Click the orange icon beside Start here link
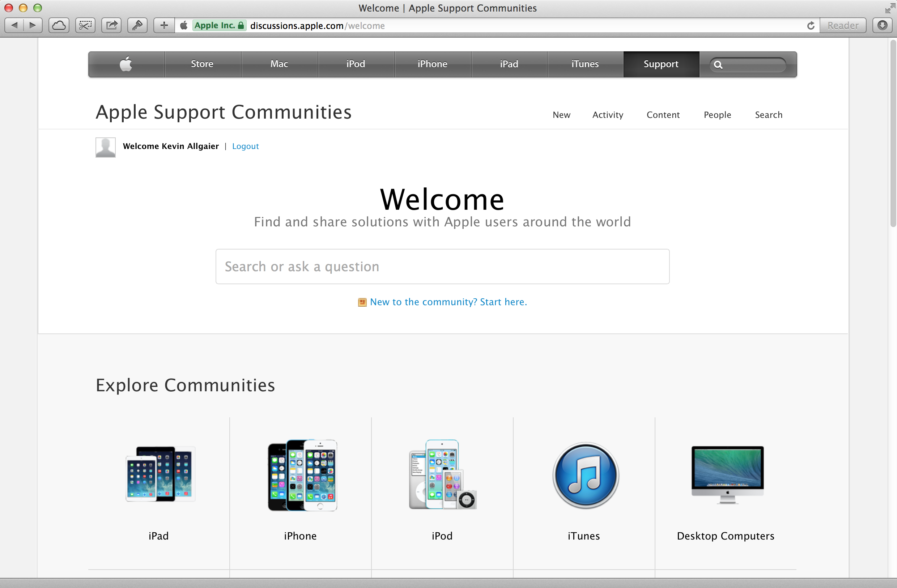 [362, 302]
